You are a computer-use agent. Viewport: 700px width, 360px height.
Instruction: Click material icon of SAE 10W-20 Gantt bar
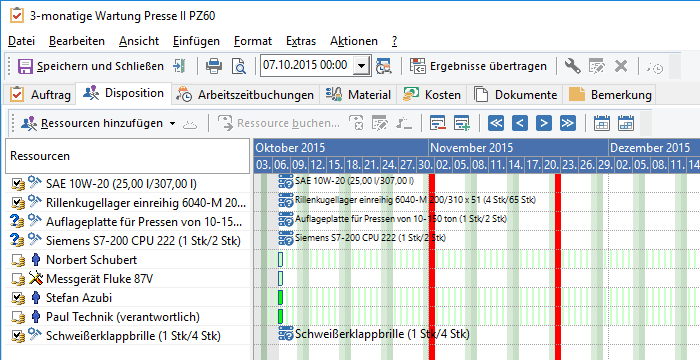[286, 181]
